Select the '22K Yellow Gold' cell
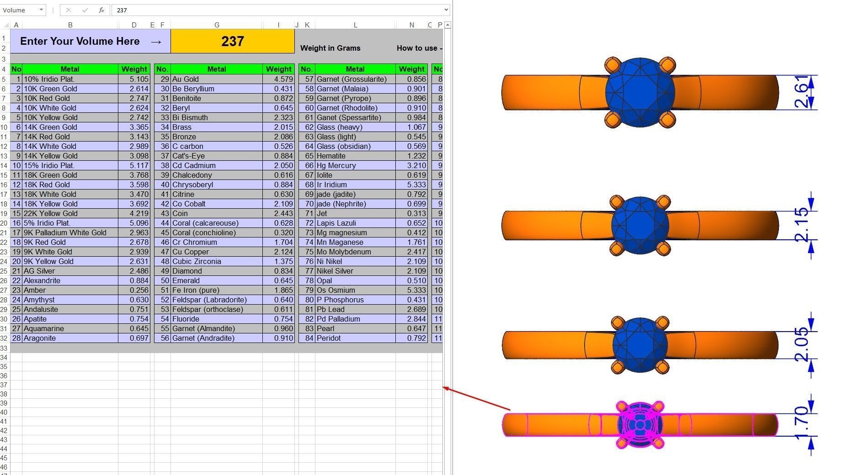This screenshot has width=868, height=475. (70, 213)
